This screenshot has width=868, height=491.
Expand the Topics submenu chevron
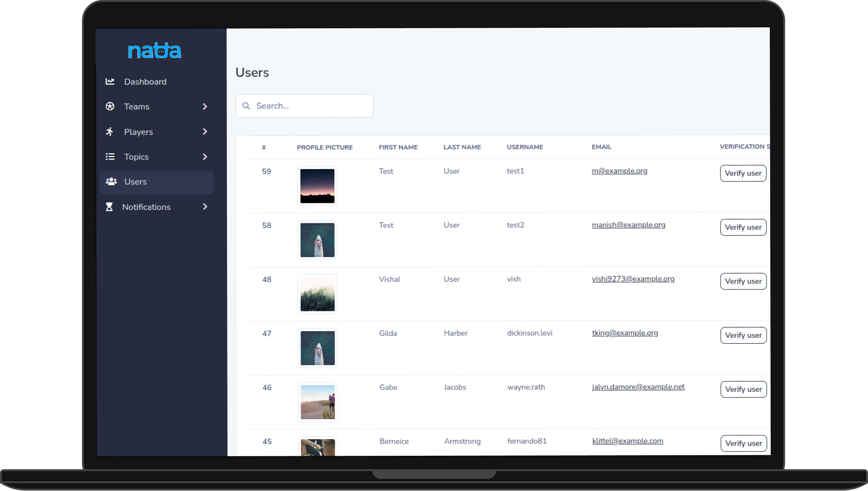[x=205, y=157]
